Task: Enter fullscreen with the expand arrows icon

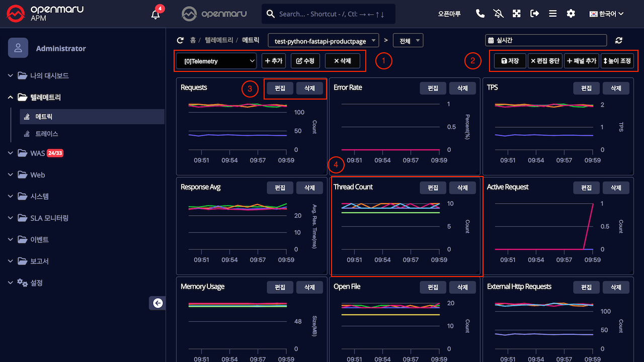Action: point(517,14)
